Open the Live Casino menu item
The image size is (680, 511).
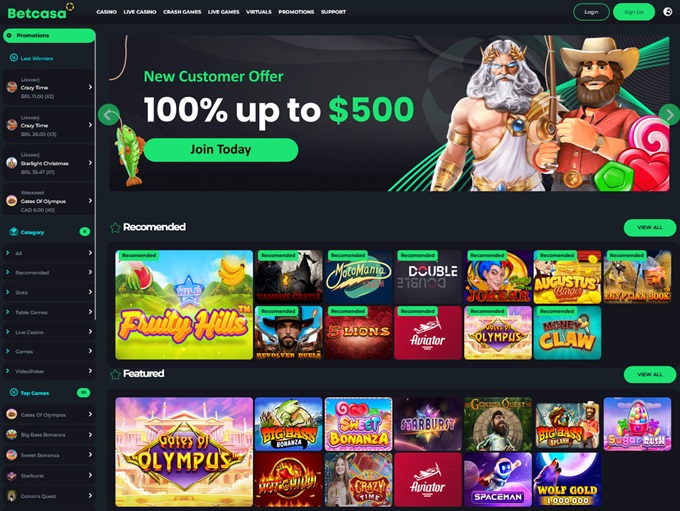[140, 12]
